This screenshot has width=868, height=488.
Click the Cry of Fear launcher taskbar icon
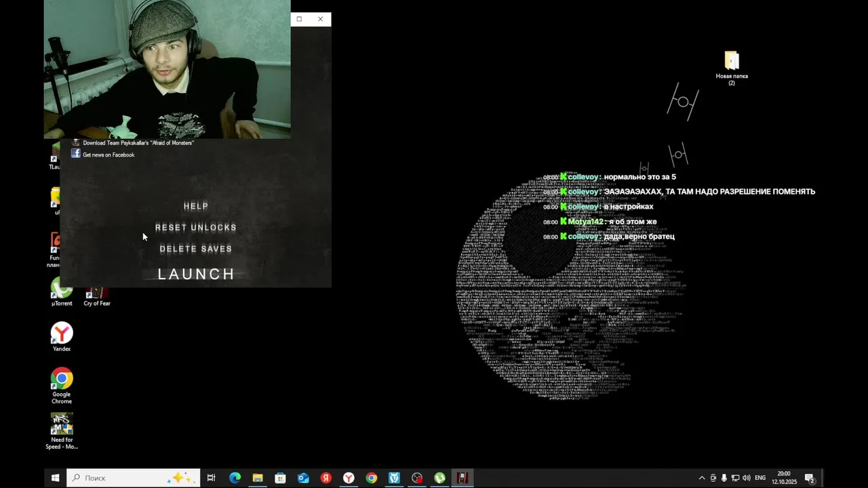click(462, 478)
